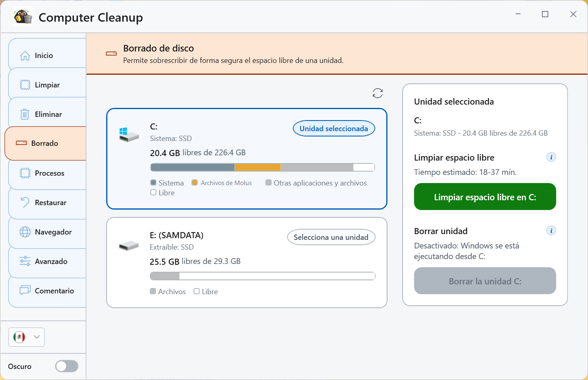
Task: Click the Restaurar undo arrow icon
Action: tap(25, 202)
